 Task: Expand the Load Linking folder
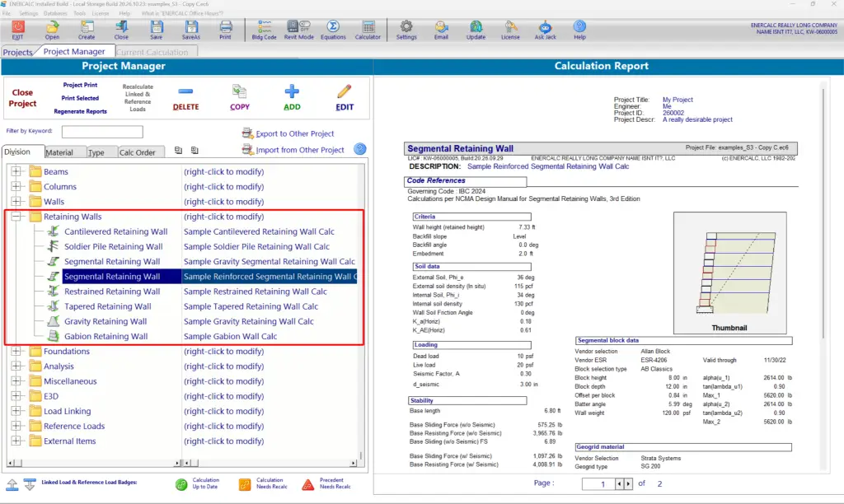(x=16, y=411)
